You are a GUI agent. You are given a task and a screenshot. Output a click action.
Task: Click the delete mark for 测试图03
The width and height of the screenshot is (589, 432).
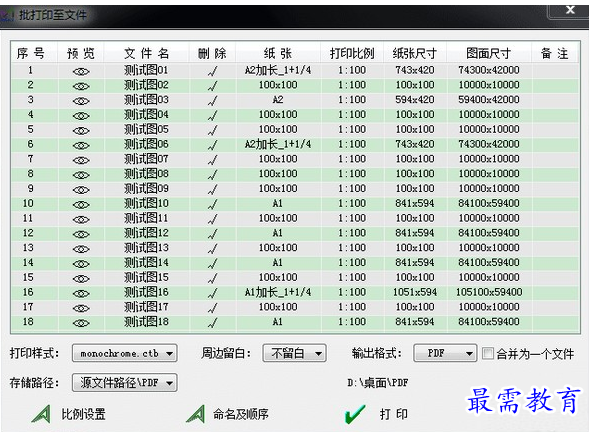pos(213,100)
